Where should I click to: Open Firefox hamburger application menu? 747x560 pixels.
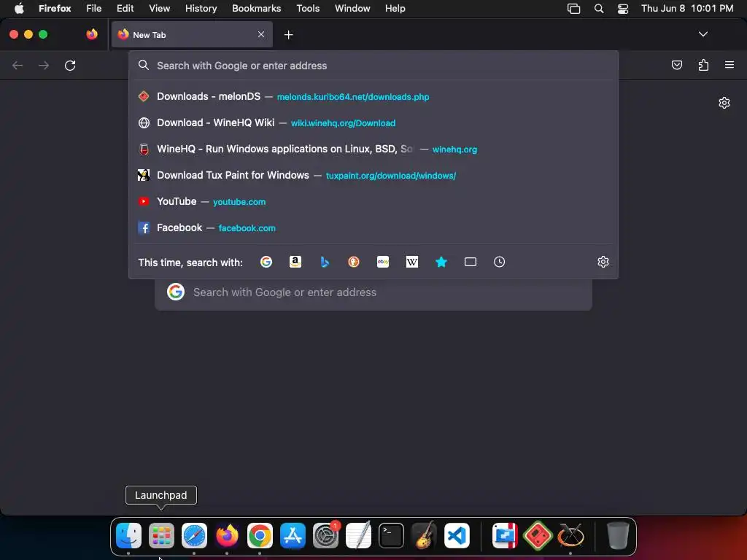click(x=729, y=65)
